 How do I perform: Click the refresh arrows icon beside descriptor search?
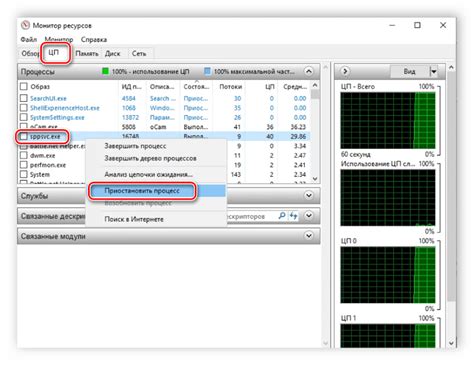pyautogui.click(x=294, y=216)
